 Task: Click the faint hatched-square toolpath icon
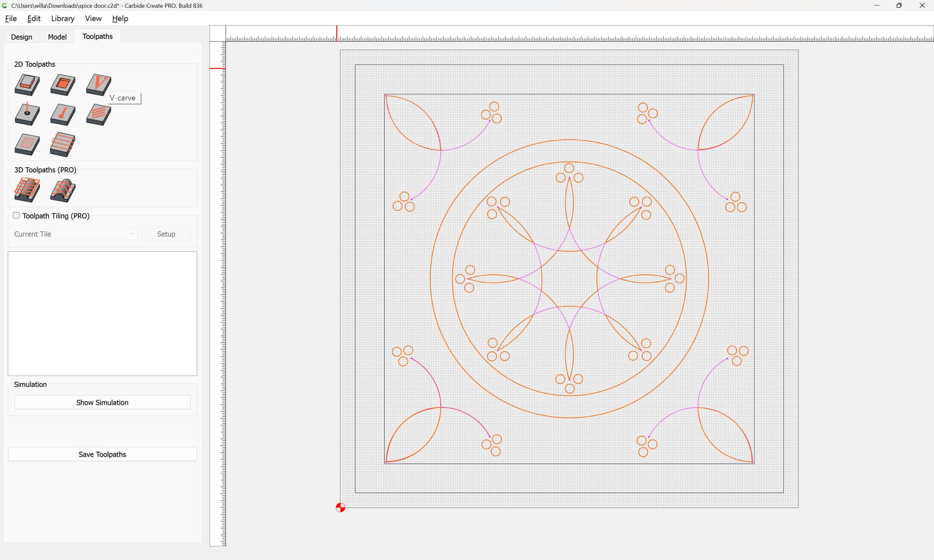[27, 145]
